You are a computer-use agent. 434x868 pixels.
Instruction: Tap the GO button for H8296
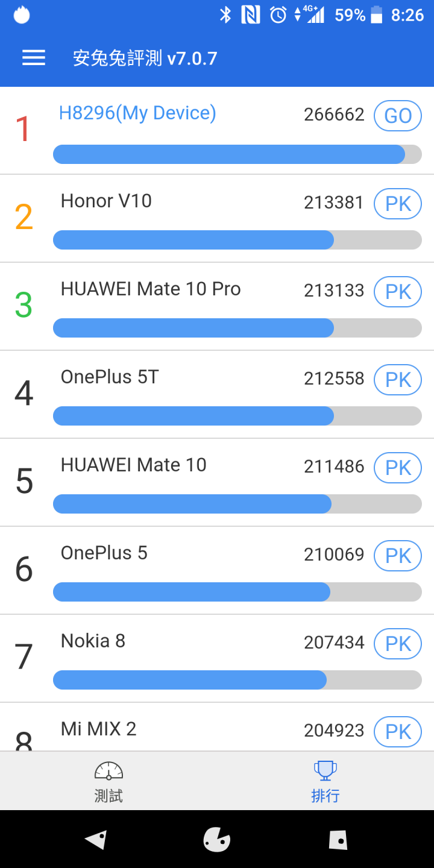398,116
